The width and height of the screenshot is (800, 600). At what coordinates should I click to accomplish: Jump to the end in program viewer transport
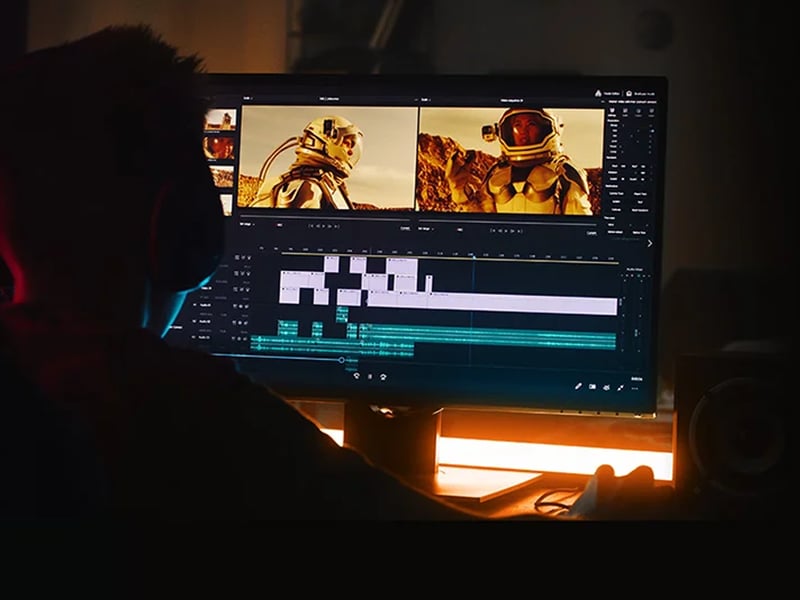point(519,231)
